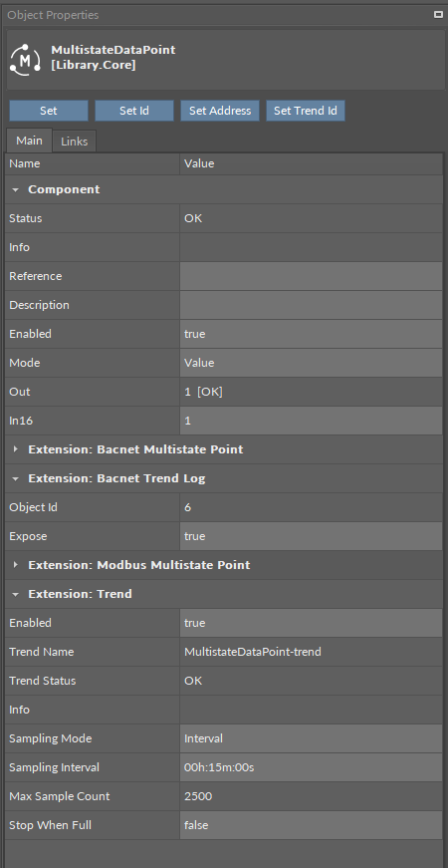Screen dimensions: 448x868
Task: Click the MultistateDataPoint component icon
Action: click(26, 58)
